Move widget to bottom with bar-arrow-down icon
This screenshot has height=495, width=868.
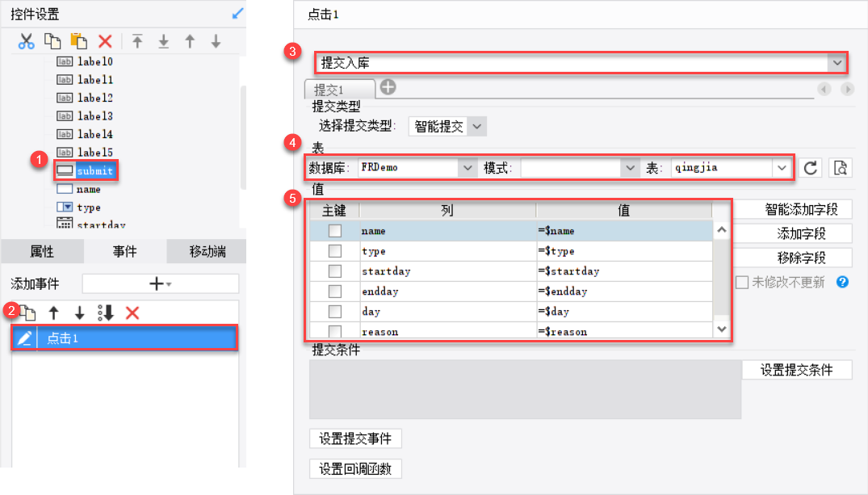[164, 41]
